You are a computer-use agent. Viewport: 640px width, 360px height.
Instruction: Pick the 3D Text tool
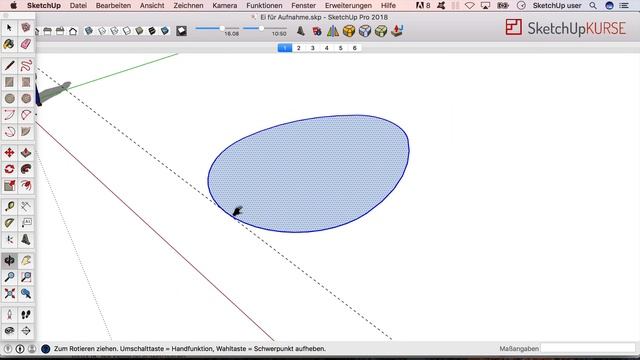26,240
